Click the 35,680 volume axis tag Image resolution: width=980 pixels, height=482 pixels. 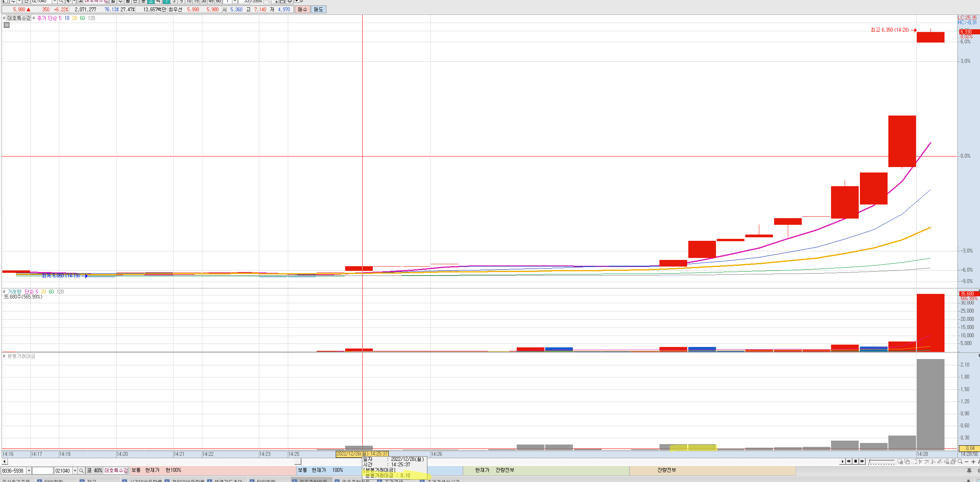tap(969, 293)
